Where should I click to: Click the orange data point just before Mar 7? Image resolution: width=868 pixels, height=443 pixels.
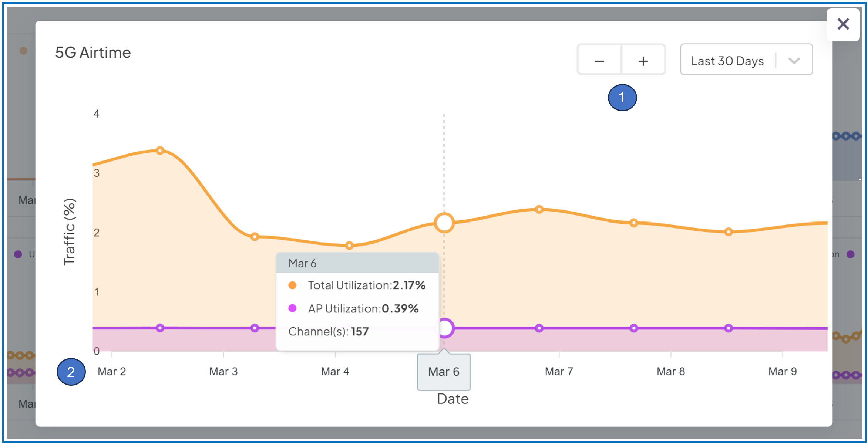tap(539, 210)
